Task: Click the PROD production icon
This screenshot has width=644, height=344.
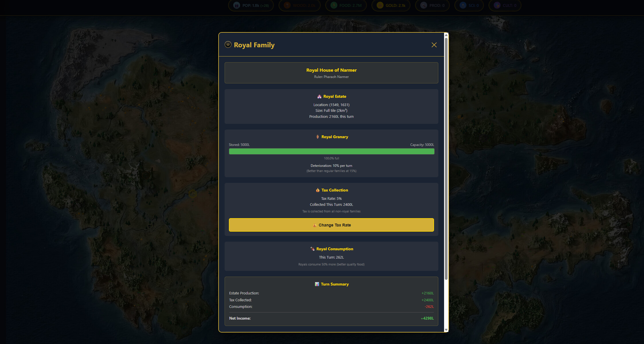Action: pyautogui.click(x=423, y=5)
